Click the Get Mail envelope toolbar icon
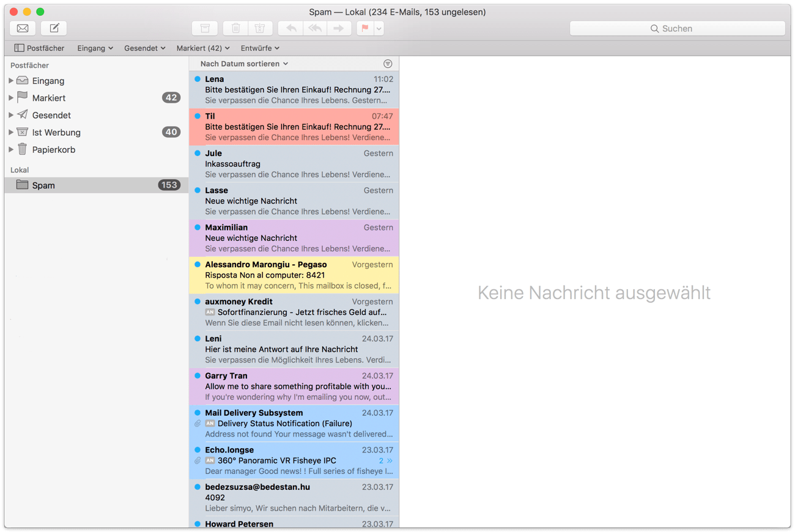Screen dimensions: 795x532 coord(23,28)
